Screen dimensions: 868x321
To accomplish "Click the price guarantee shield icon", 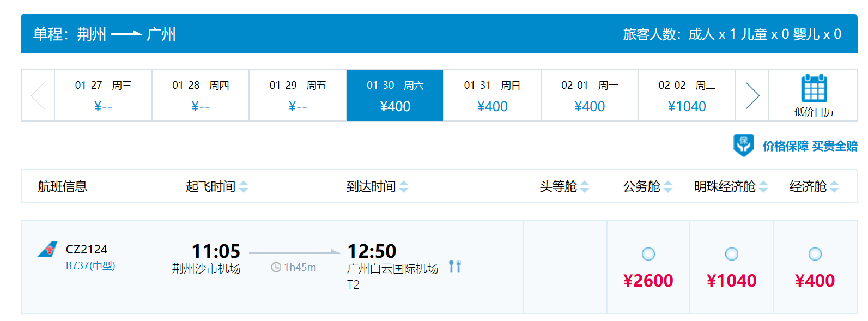I will point(743,146).
